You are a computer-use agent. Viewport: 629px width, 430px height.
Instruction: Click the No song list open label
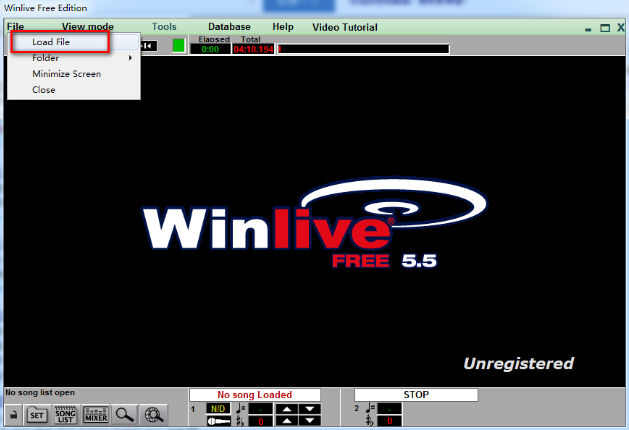[x=40, y=392]
